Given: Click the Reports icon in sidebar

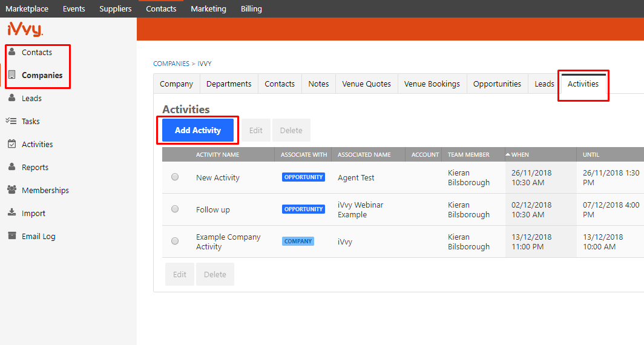Looking at the screenshot, I should (x=12, y=167).
